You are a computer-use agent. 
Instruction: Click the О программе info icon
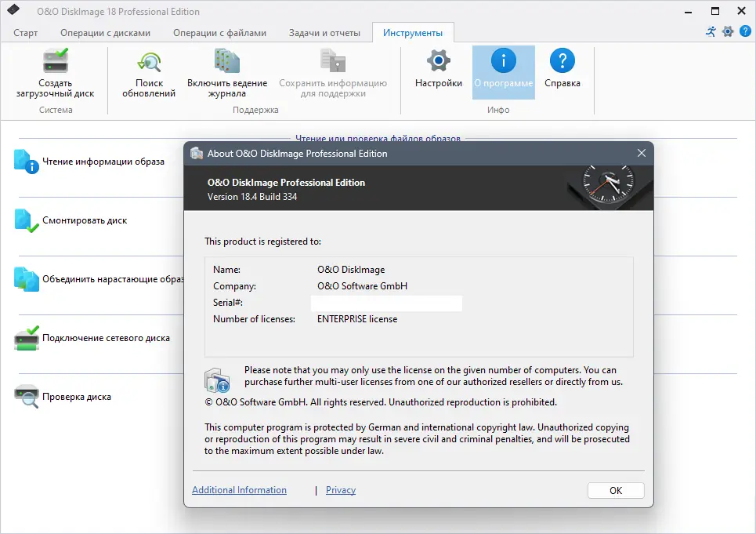[x=504, y=61]
